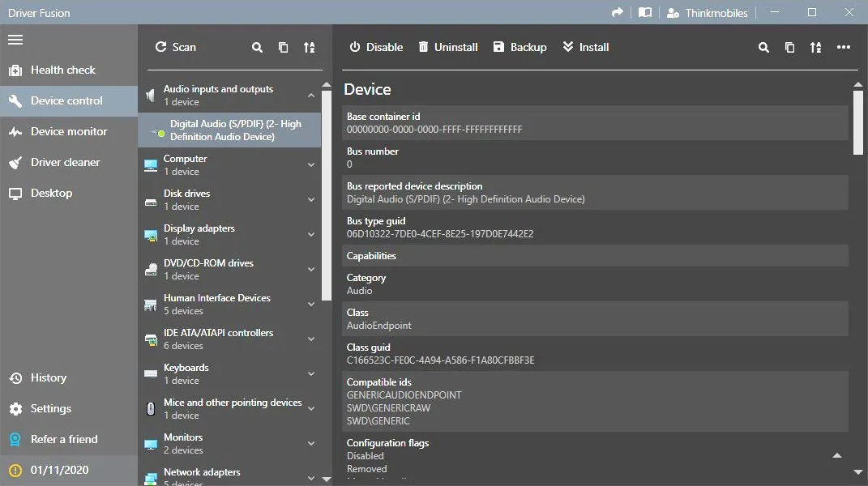Click sort icon in device list toolbar
This screenshot has width=868, height=486.
[310, 48]
